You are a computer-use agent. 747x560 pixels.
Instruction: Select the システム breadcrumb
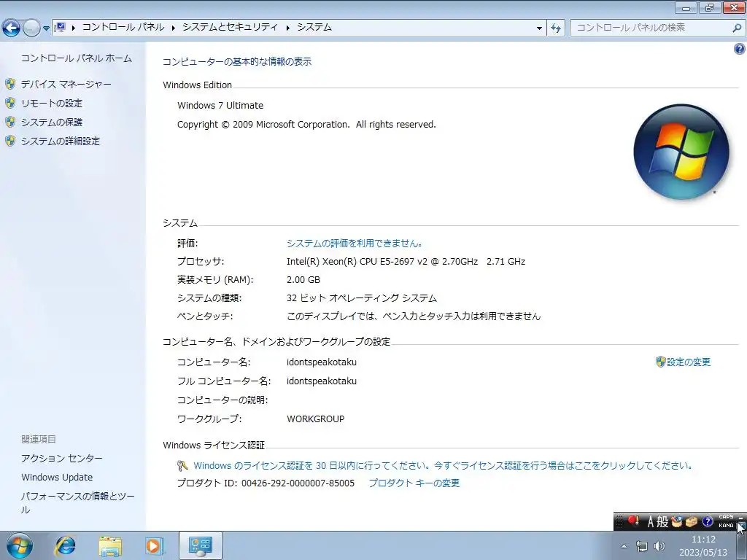click(x=314, y=27)
